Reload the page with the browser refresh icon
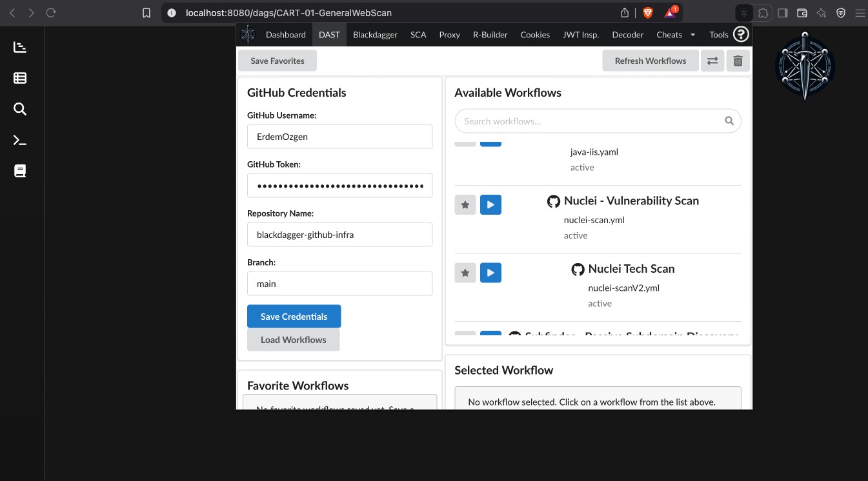Viewport: 868px width, 481px height. click(51, 12)
